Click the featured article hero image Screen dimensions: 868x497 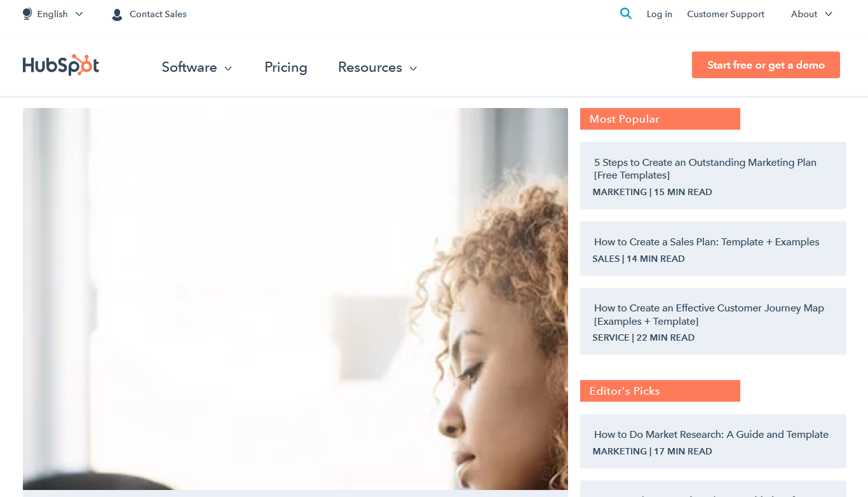tap(295, 299)
